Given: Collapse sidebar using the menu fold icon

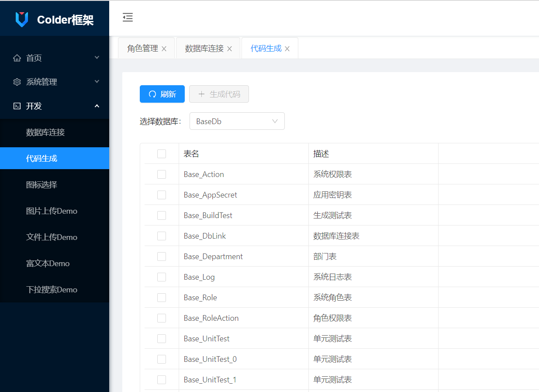Looking at the screenshot, I should pos(128,17).
